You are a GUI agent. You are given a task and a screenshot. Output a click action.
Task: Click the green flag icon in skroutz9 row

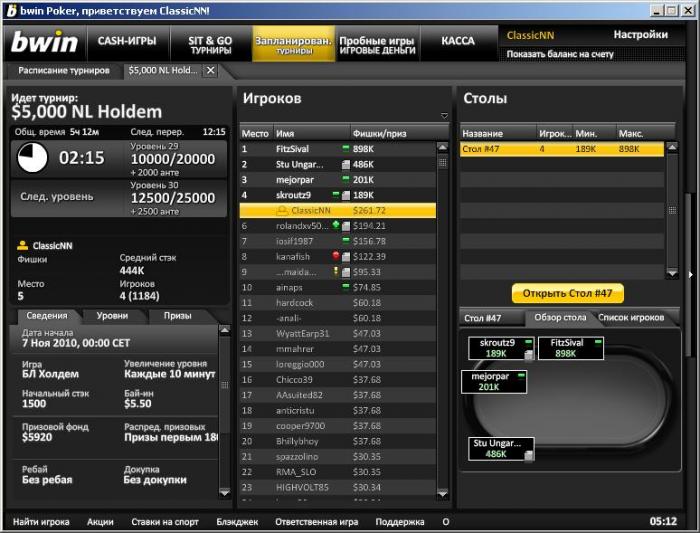click(336, 194)
